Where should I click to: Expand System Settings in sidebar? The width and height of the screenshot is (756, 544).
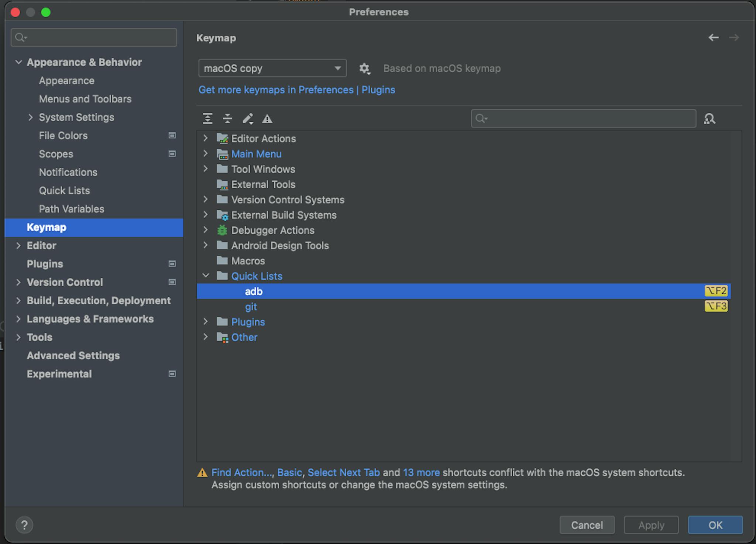click(31, 117)
